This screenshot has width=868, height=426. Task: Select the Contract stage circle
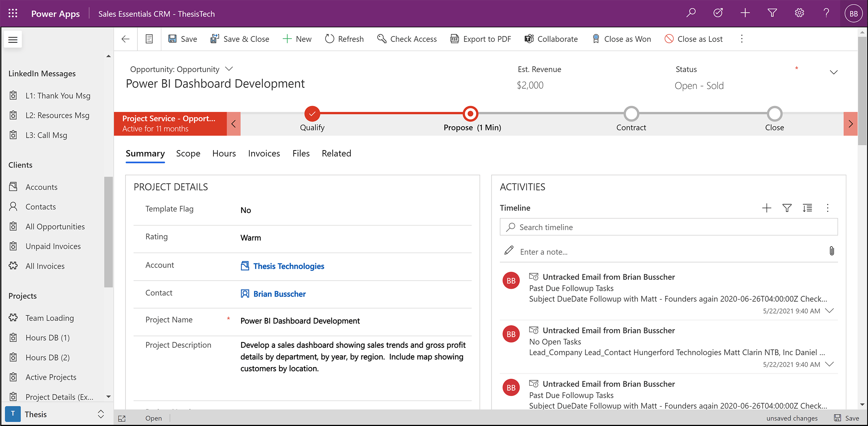tap(631, 114)
